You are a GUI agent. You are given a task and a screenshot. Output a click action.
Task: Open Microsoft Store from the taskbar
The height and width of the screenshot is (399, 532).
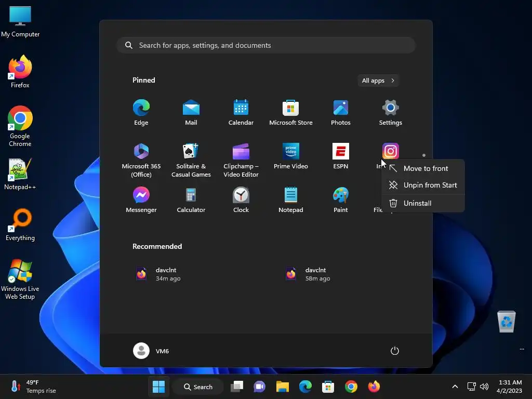tap(328, 387)
